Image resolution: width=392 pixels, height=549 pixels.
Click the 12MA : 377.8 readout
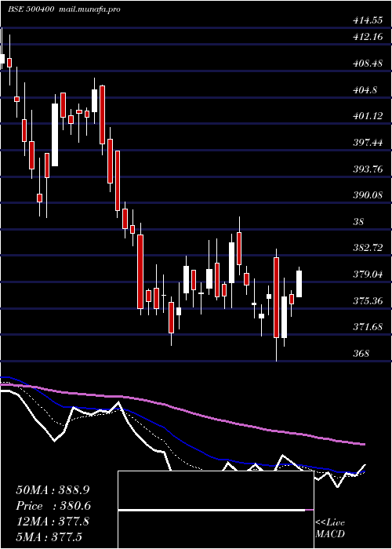click(53, 522)
